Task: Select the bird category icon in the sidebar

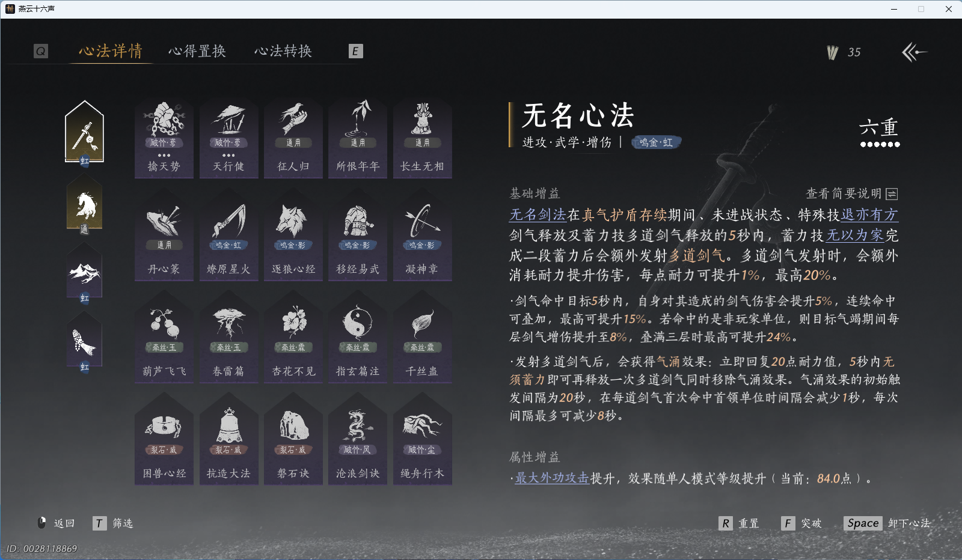Action: (84, 339)
